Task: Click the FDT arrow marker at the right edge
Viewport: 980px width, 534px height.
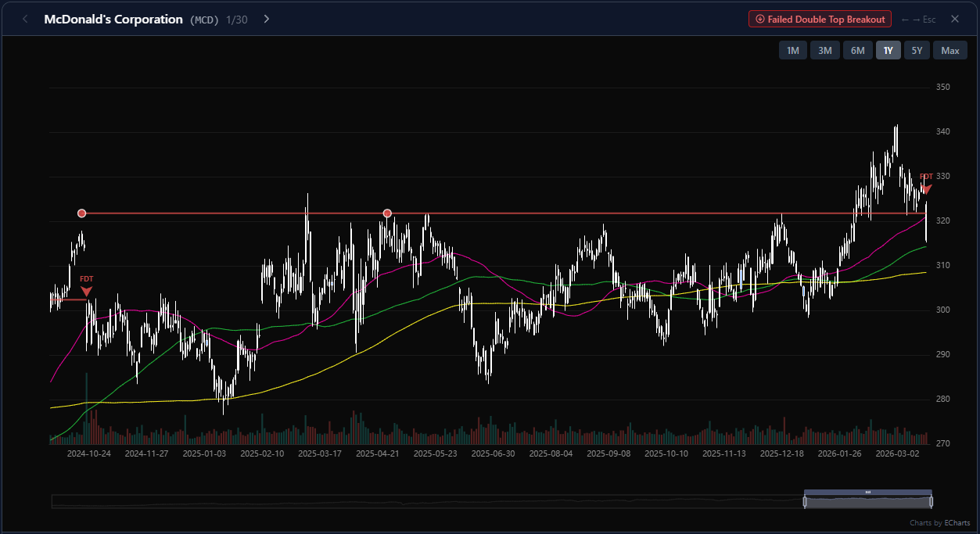Action: (x=925, y=189)
